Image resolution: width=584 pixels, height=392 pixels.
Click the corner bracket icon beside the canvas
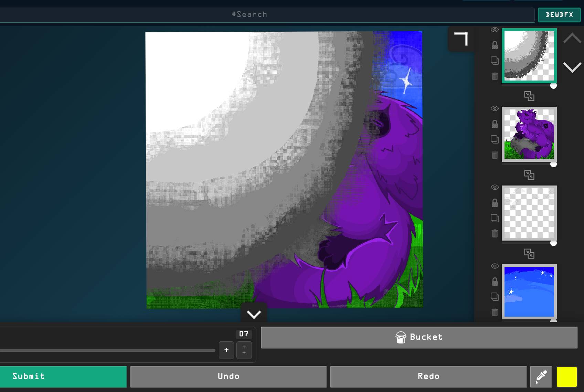pyautogui.click(x=461, y=39)
